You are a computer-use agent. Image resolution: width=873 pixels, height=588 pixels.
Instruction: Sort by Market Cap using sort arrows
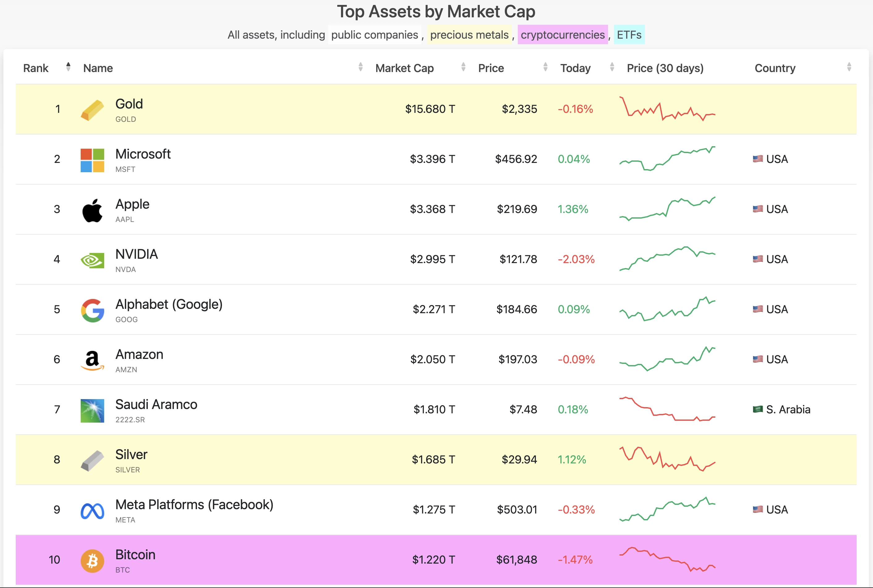[463, 67]
